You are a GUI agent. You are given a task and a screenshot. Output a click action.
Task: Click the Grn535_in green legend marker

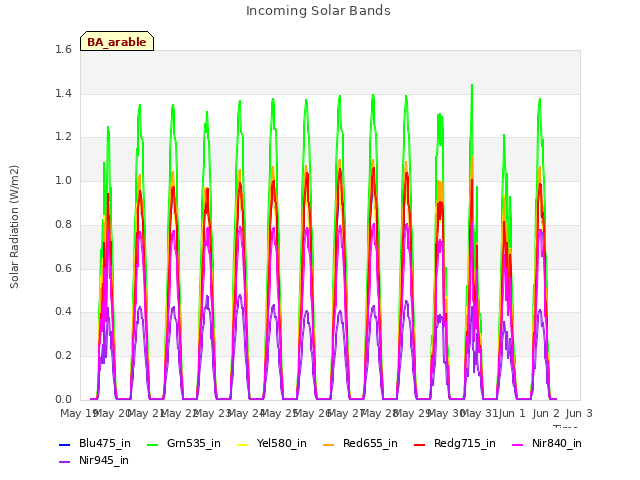coord(152,444)
